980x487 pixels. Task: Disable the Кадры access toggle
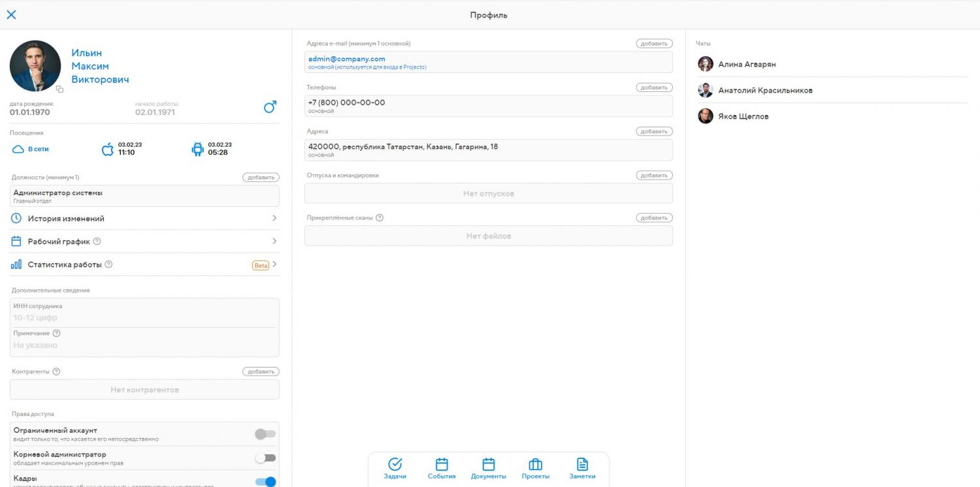265,482
